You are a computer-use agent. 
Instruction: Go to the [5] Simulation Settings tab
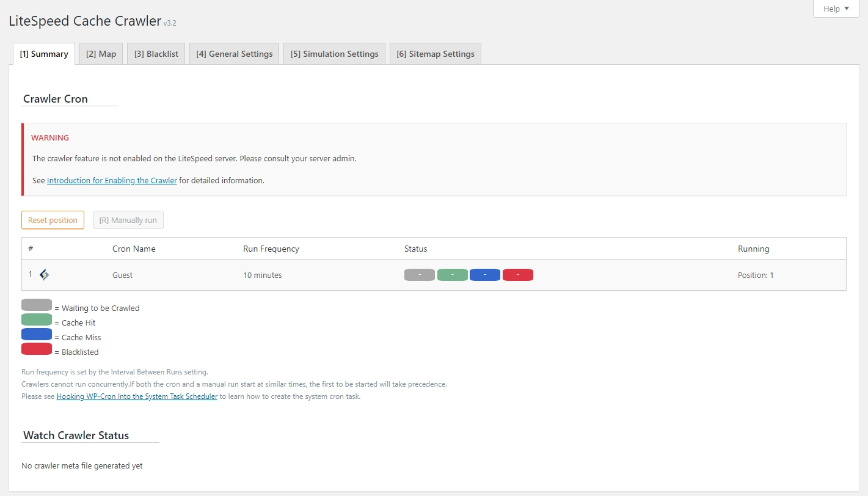(x=335, y=54)
